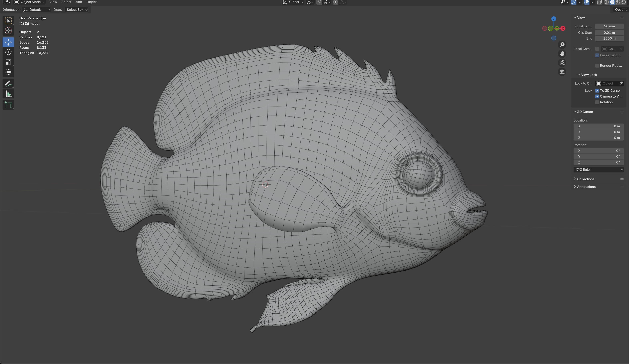Select the Cursor tool in toolbar
629x364 pixels.
(8, 31)
